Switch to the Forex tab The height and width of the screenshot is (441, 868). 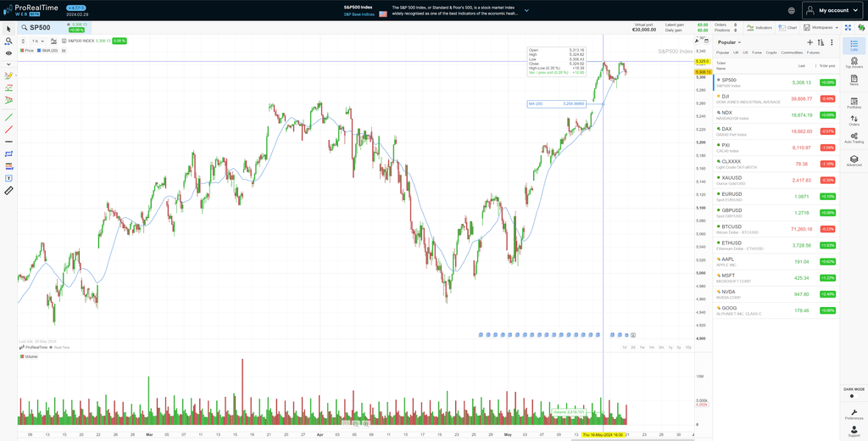(757, 53)
